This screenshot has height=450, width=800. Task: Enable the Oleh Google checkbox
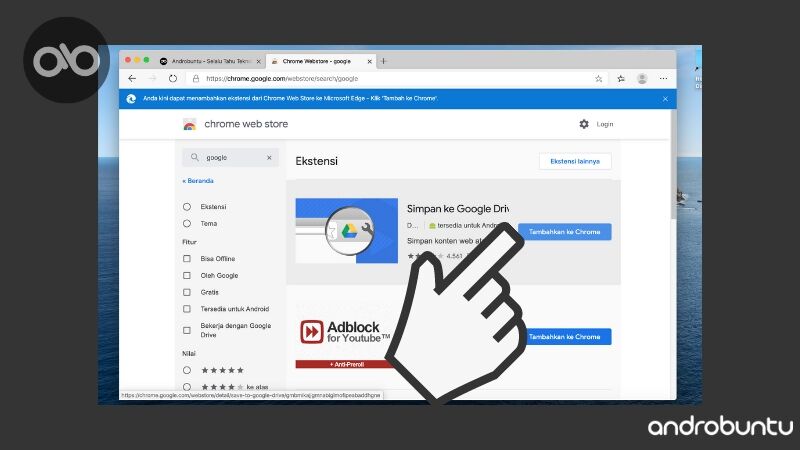(x=187, y=276)
